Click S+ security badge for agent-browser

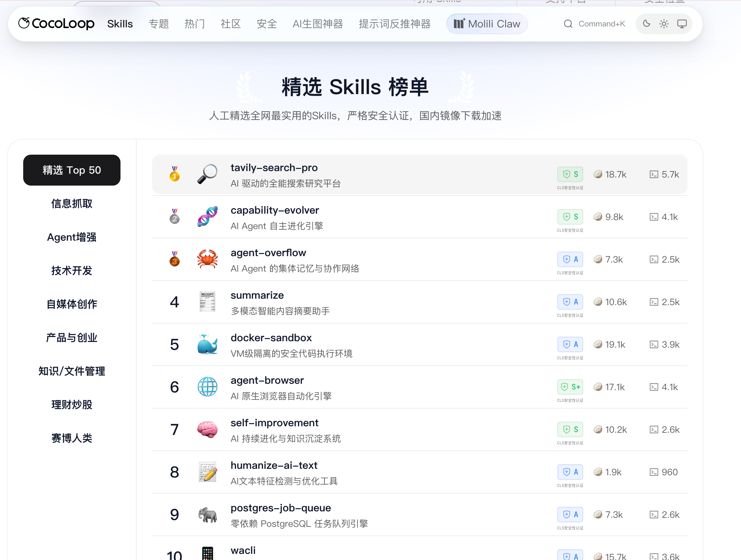pos(570,387)
